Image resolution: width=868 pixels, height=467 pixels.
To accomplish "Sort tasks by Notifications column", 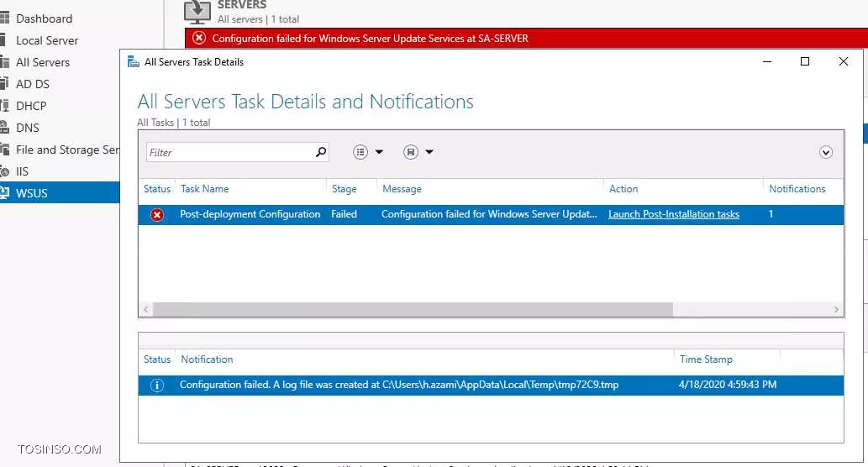I will [x=797, y=189].
